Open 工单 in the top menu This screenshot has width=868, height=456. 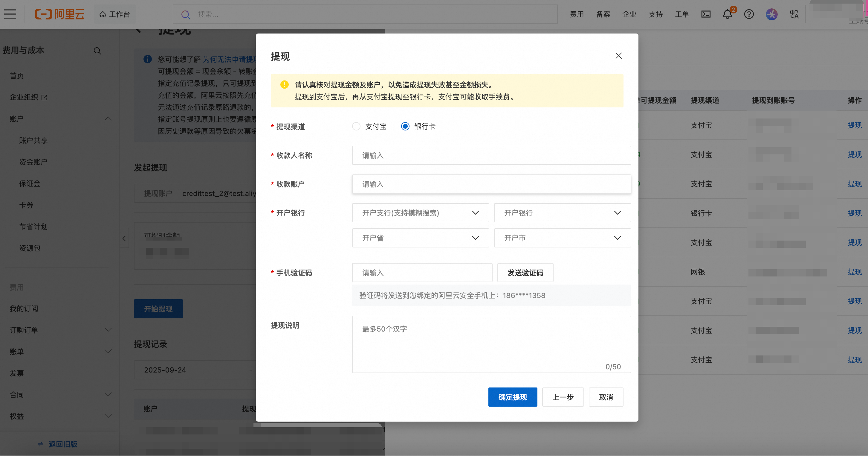pos(682,14)
